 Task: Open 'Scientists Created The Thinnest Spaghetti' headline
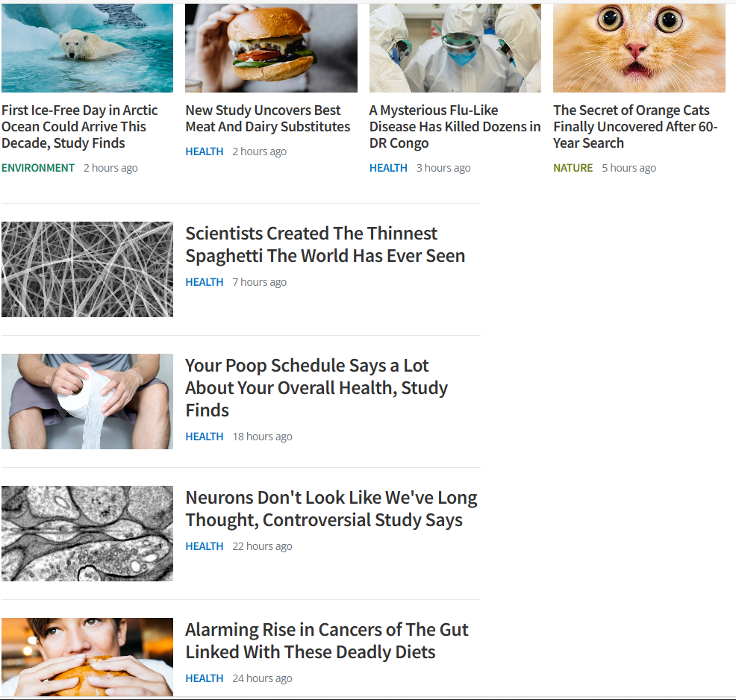tap(325, 245)
